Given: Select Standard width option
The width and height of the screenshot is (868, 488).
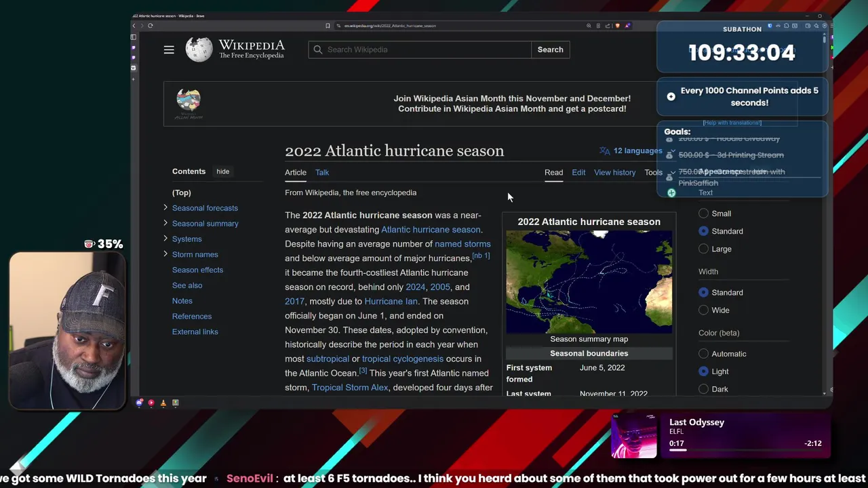Looking at the screenshot, I should (703, 292).
